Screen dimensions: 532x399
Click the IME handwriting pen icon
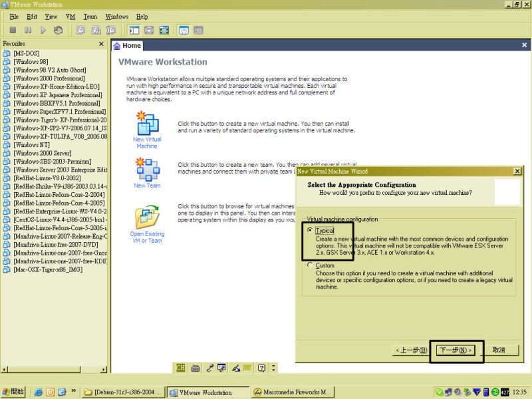[236, 368]
